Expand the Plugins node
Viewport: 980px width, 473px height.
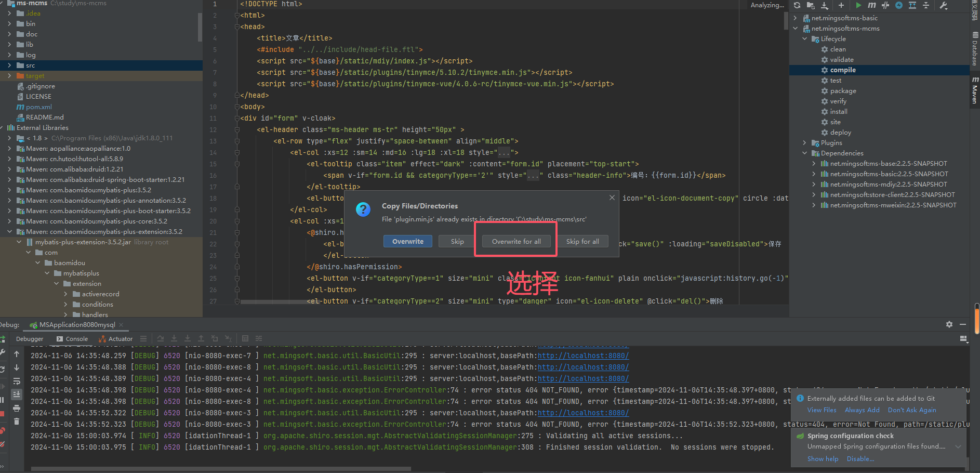pyautogui.click(x=804, y=143)
